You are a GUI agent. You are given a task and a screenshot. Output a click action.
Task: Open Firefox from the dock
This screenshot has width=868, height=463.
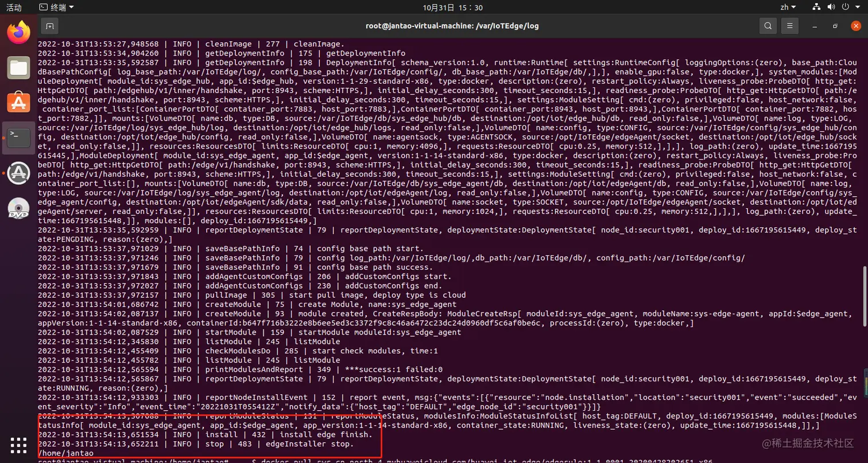tap(18, 32)
